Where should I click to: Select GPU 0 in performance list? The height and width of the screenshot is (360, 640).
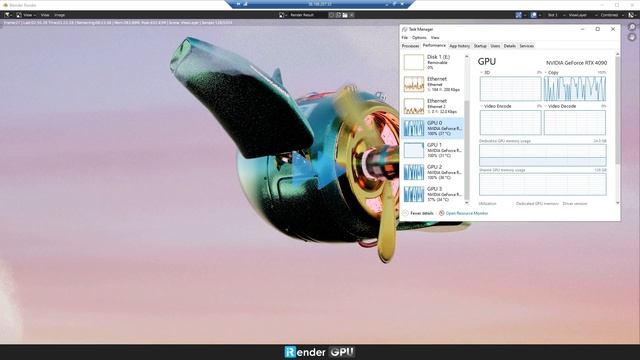(433, 128)
